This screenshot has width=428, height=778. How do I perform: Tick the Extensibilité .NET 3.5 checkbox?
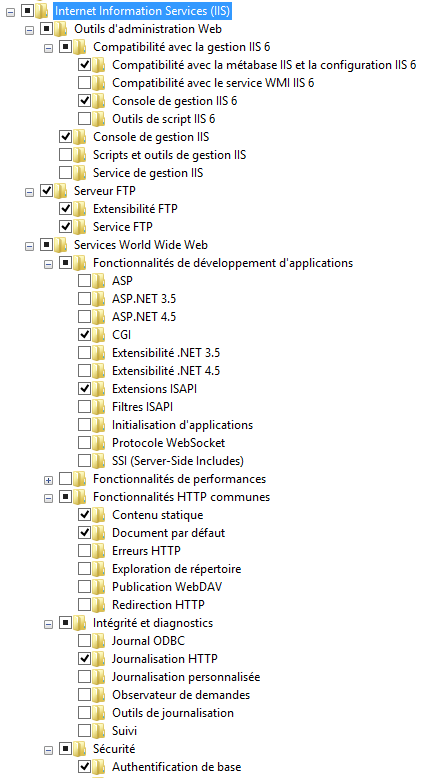coord(84,353)
